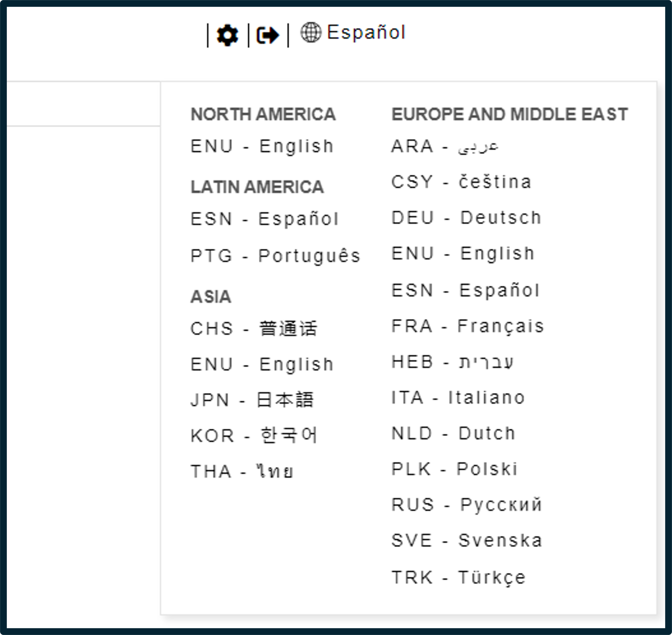This screenshot has height=635, width=672.
Task: Choose JPN Japanese language option
Action: click(x=253, y=400)
